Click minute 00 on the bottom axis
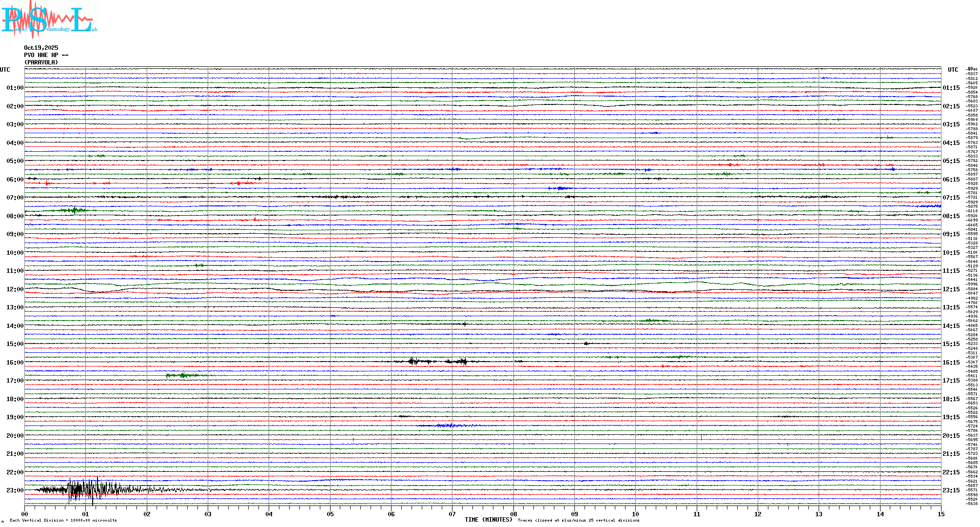The image size is (980, 527). (x=25, y=514)
